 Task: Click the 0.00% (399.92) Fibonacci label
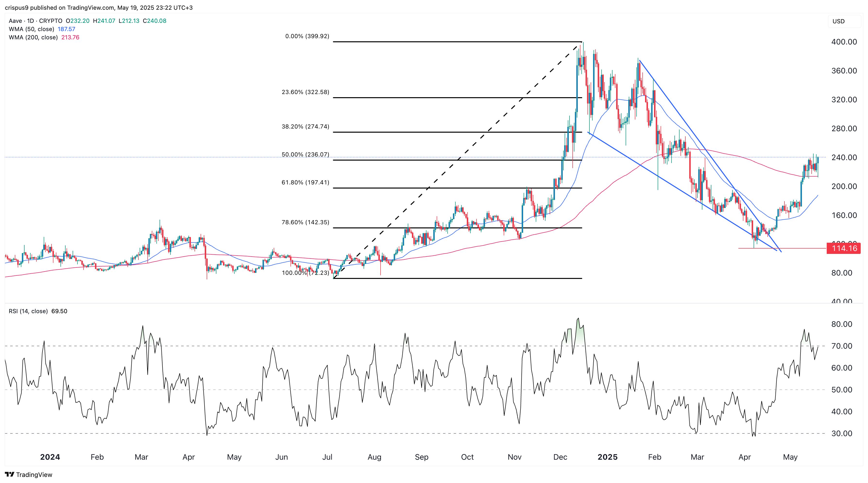pyautogui.click(x=307, y=36)
